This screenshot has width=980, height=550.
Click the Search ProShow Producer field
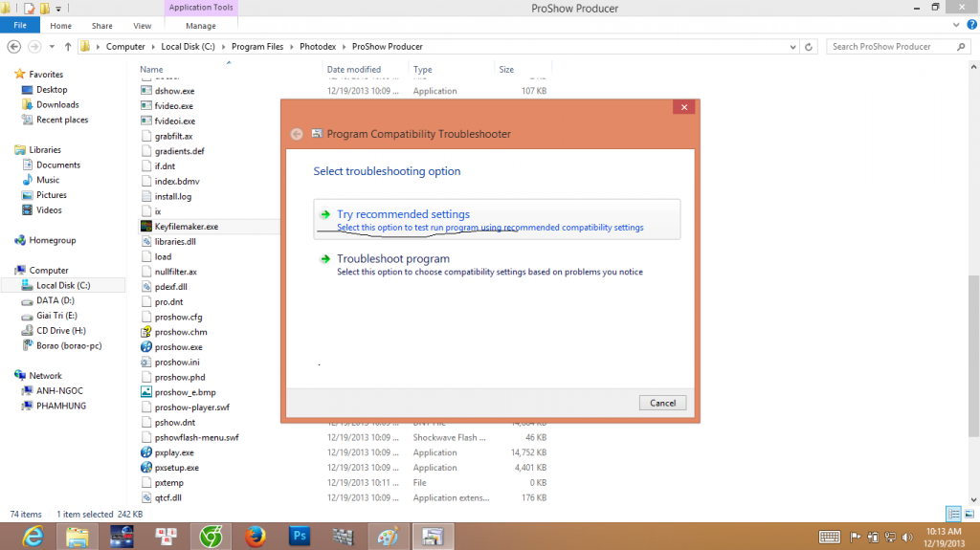tap(899, 46)
